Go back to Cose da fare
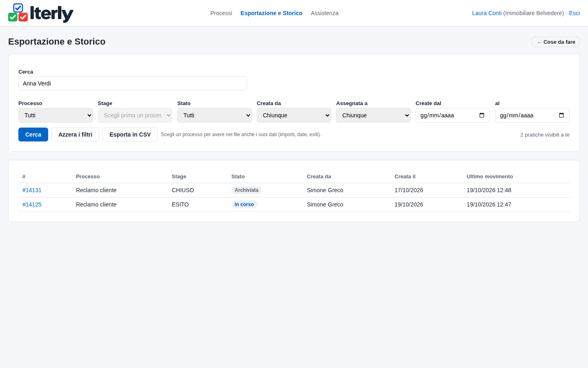Viewport: 588px width, 368px height. [x=556, y=42]
